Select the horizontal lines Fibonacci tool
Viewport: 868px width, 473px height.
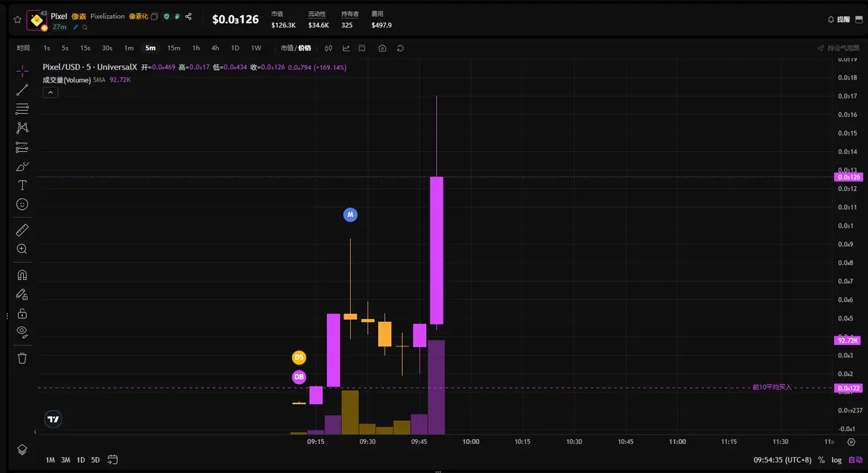click(x=22, y=108)
